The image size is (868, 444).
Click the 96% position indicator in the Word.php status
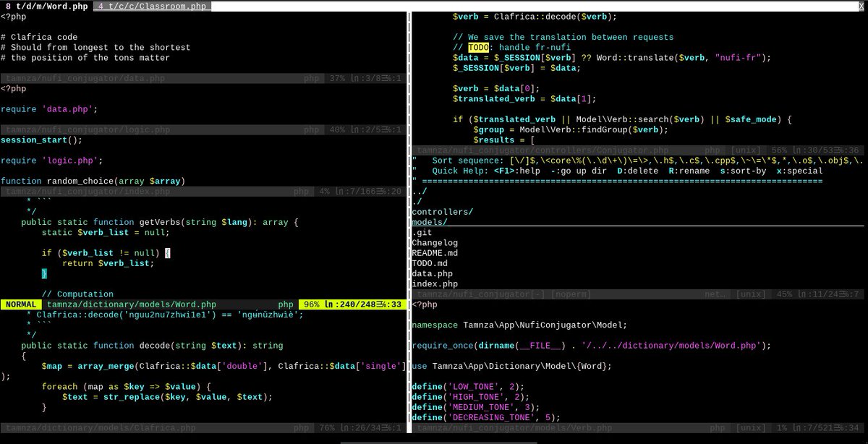coord(312,304)
